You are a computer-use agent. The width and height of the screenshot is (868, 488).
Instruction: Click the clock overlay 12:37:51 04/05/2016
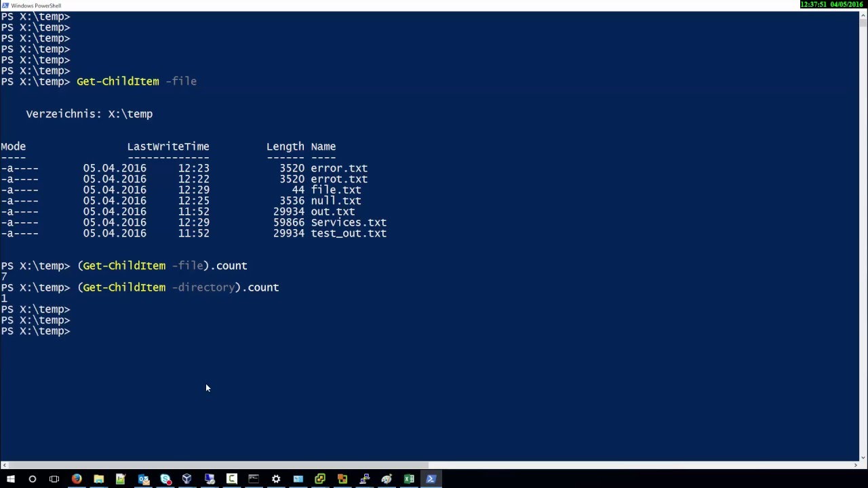pos(831,5)
